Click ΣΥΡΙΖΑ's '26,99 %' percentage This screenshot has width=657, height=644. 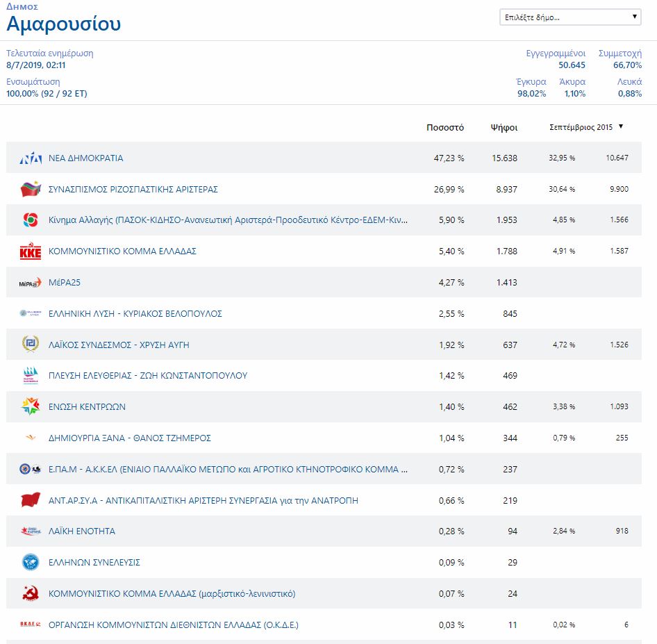click(x=449, y=190)
